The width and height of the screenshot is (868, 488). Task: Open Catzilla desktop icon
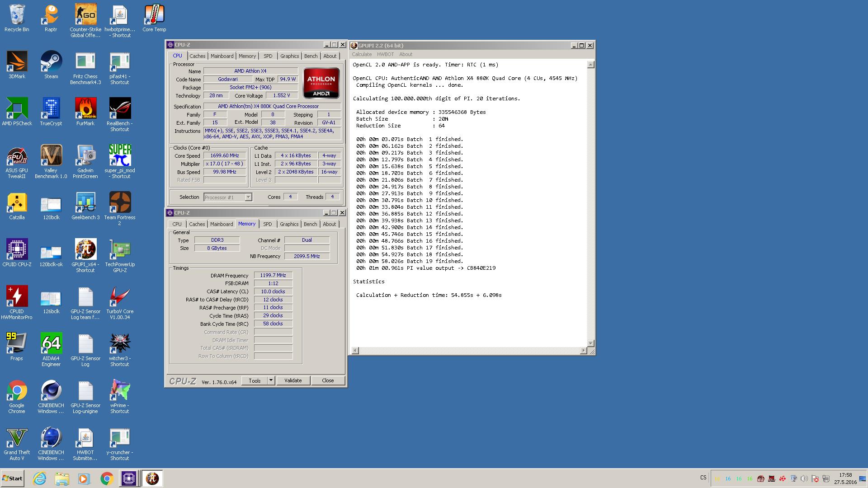(17, 206)
